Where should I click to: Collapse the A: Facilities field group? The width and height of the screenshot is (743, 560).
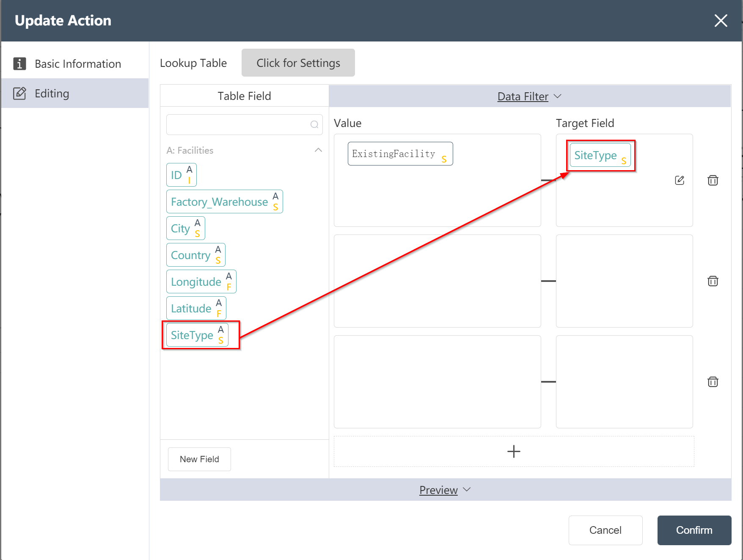point(318,150)
